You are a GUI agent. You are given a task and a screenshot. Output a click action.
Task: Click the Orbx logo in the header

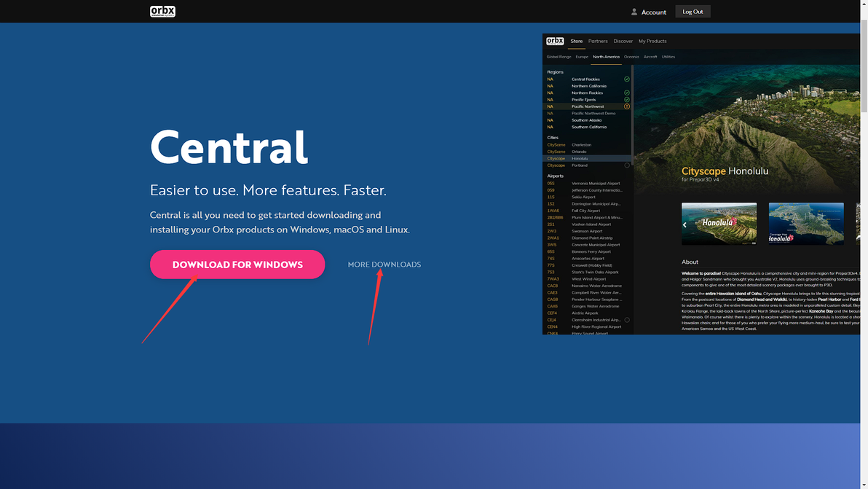[162, 12]
